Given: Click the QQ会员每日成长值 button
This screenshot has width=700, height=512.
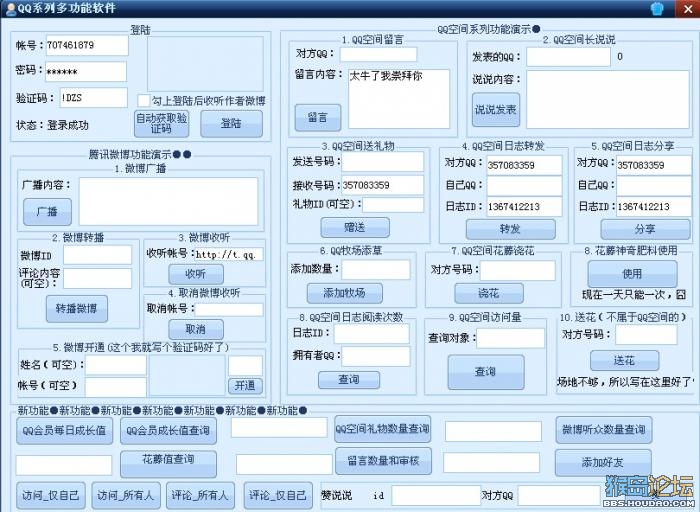Looking at the screenshot, I should [64, 430].
